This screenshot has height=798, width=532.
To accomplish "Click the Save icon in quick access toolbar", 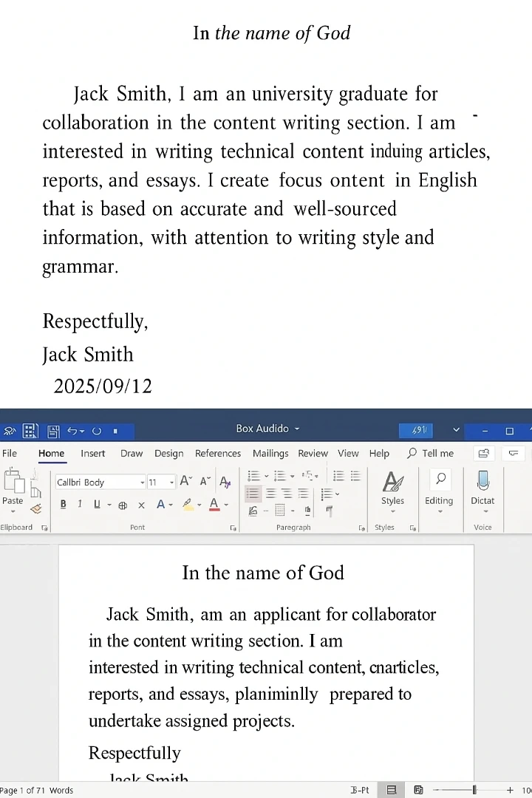I will (52, 431).
